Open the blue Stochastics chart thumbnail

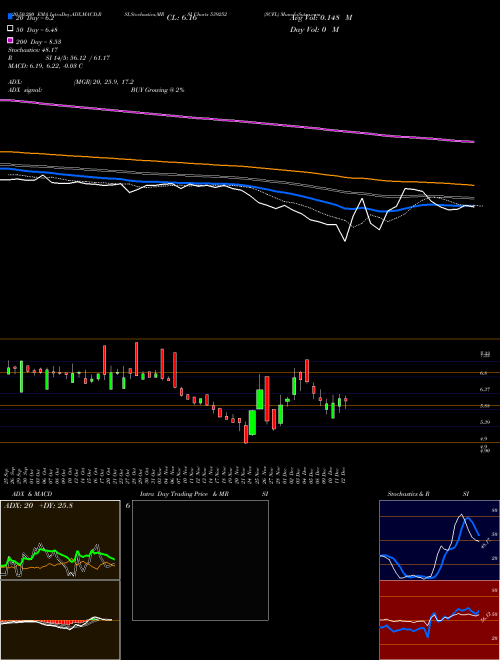(439, 540)
